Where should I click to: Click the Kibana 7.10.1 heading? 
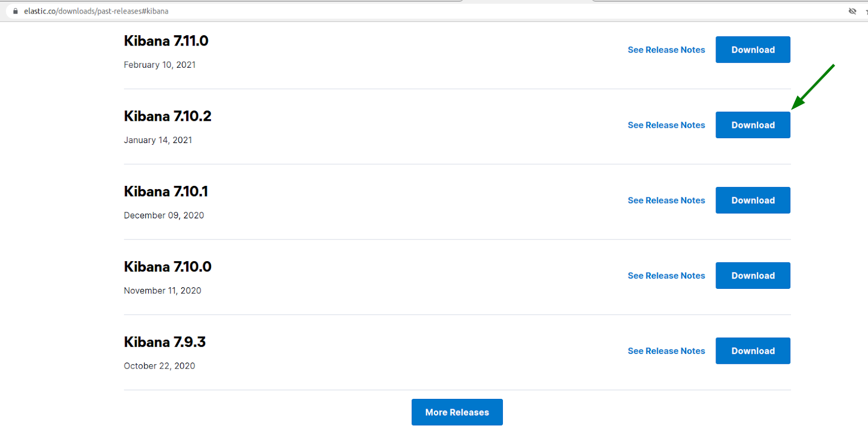[166, 191]
